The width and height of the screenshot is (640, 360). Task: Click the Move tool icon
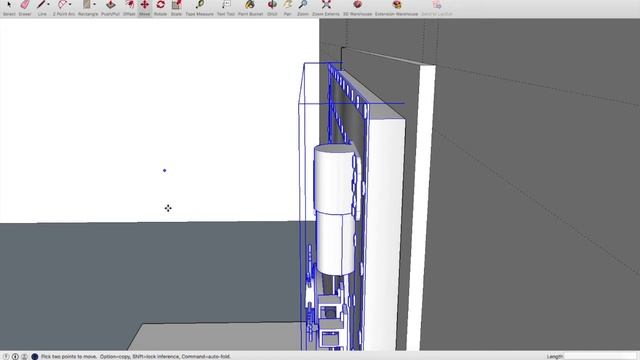coord(144,5)
